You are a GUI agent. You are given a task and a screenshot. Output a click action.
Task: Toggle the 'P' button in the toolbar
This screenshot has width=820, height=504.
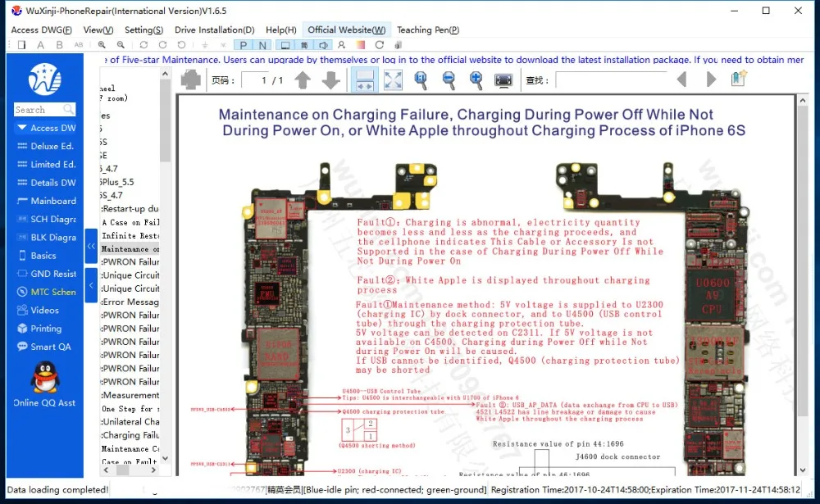coord(244,45)
